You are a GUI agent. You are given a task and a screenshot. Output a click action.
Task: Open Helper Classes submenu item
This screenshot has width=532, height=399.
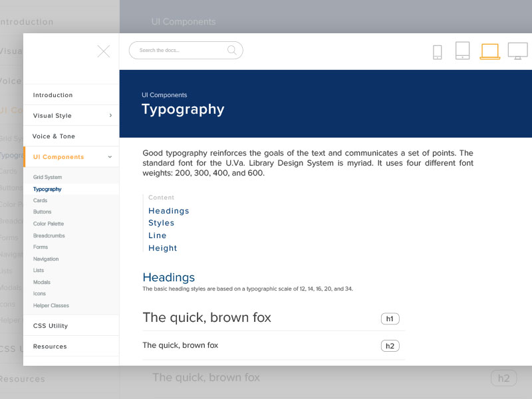(51, 305)
